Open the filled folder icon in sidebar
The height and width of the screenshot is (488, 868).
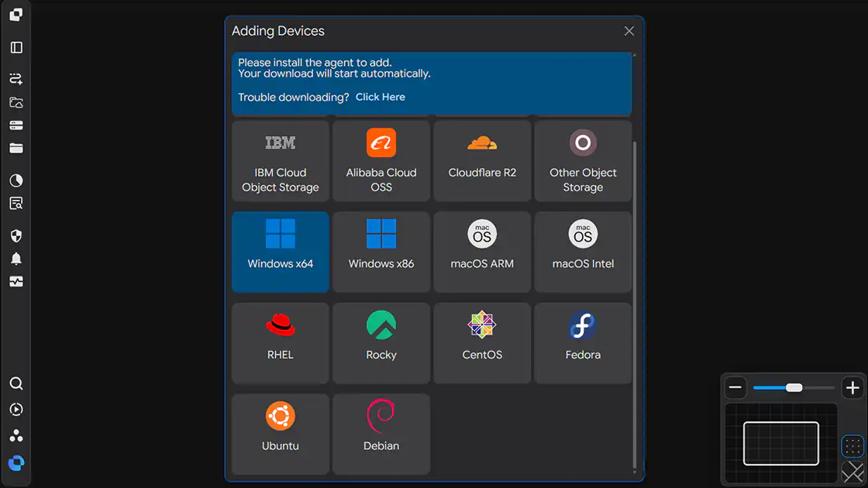(16, 148)
